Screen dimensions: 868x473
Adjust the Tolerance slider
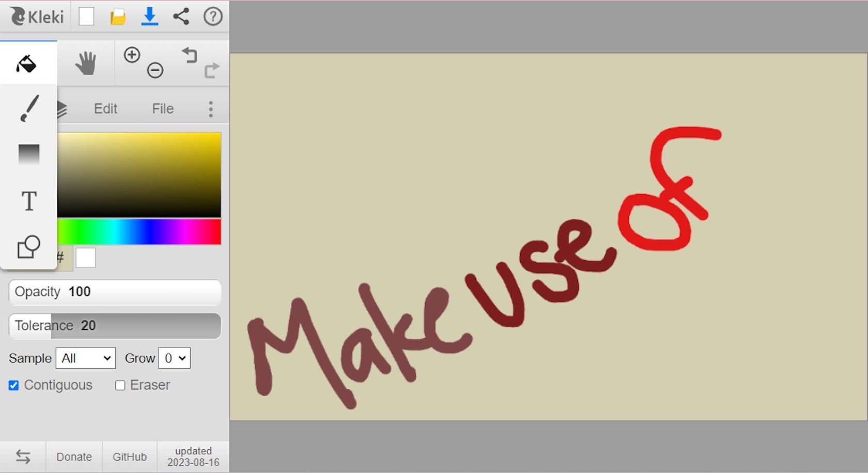115,326
